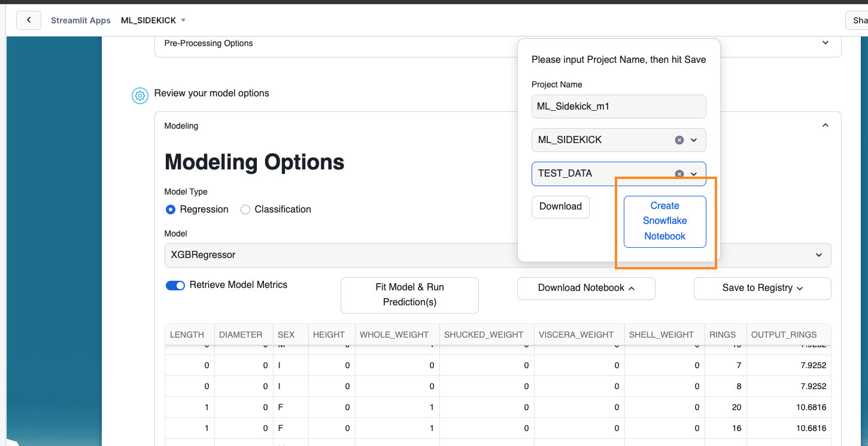Clear the TEST_DATA selection with x icon
The image size is (868, 446).
point(679,174)
